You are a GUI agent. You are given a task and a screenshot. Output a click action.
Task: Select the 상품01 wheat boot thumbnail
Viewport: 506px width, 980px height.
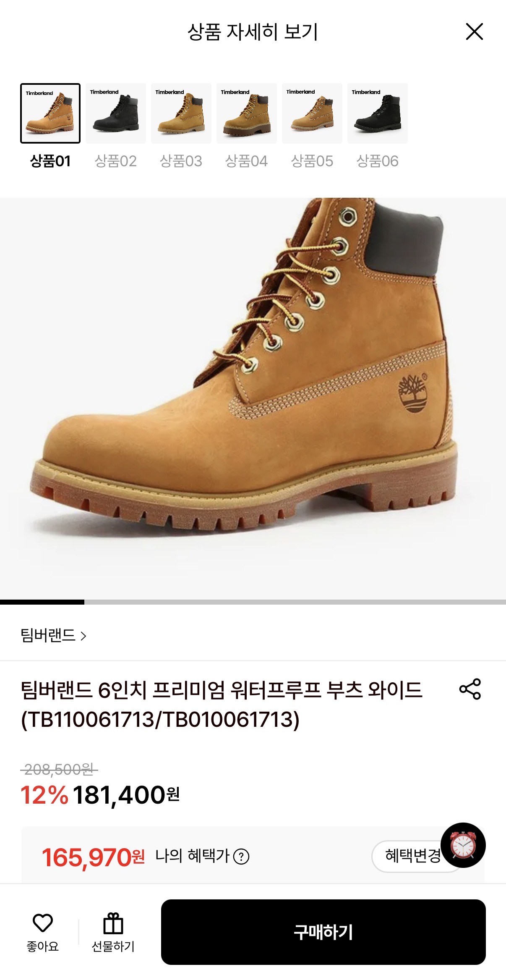point(50,113)
